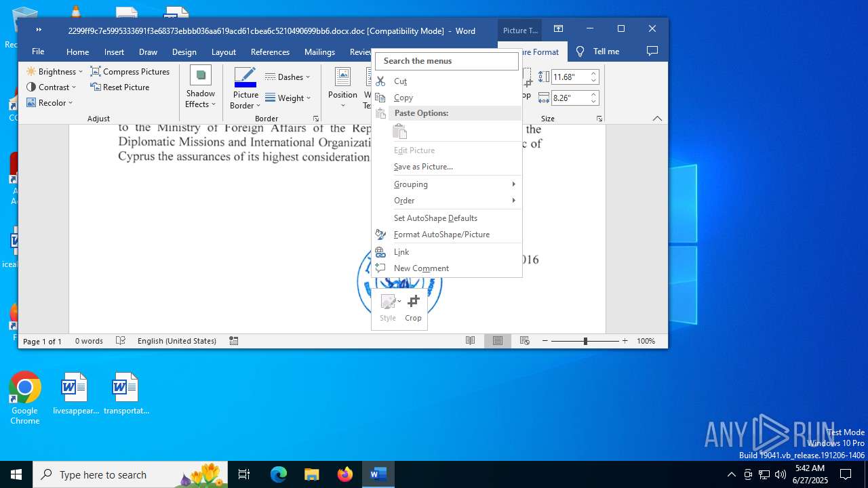Image resolution: width=868 pixels, height=488 pixels.
Task: Click the Task View taskbar icon
Action: [244, 474]
